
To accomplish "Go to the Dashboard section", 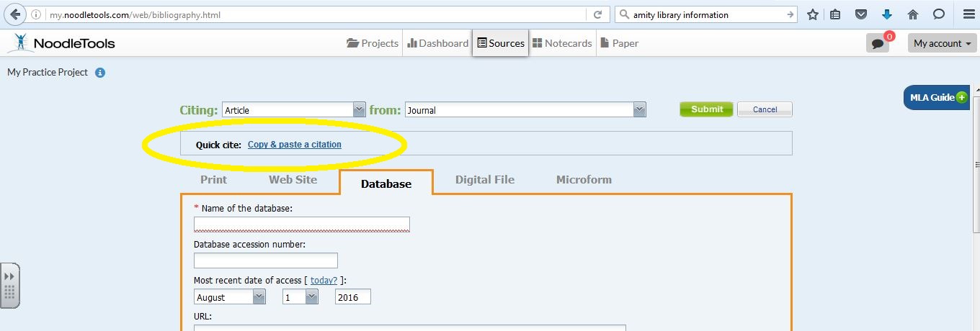I will 437,43.
